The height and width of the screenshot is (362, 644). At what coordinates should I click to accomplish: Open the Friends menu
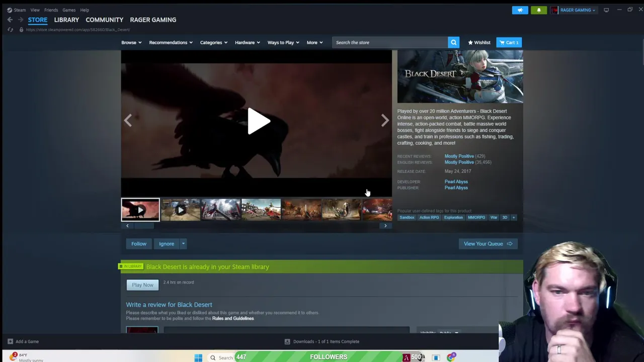click(51, 10)
